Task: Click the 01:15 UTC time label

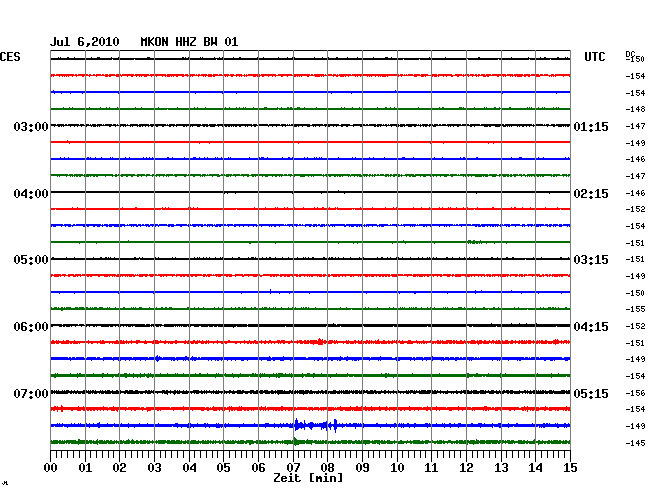Action: [591, 126]
